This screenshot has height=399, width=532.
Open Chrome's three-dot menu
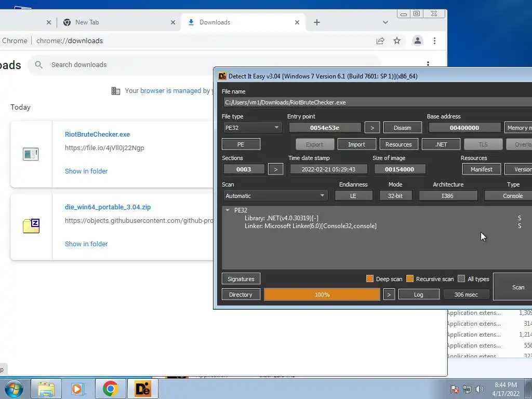point(435,41)
